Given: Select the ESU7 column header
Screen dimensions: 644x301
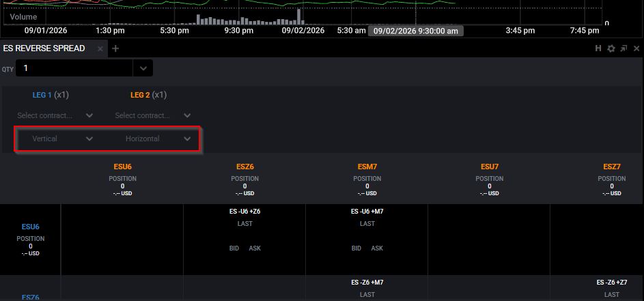Looking at the screenshot, I should click(490, 167).
